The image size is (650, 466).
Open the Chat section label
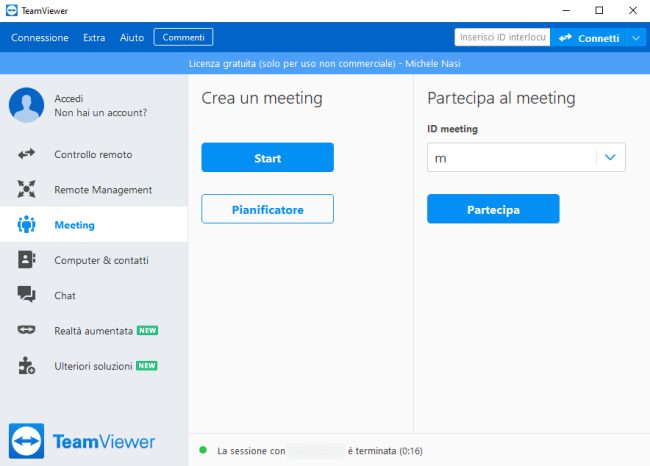65,296
